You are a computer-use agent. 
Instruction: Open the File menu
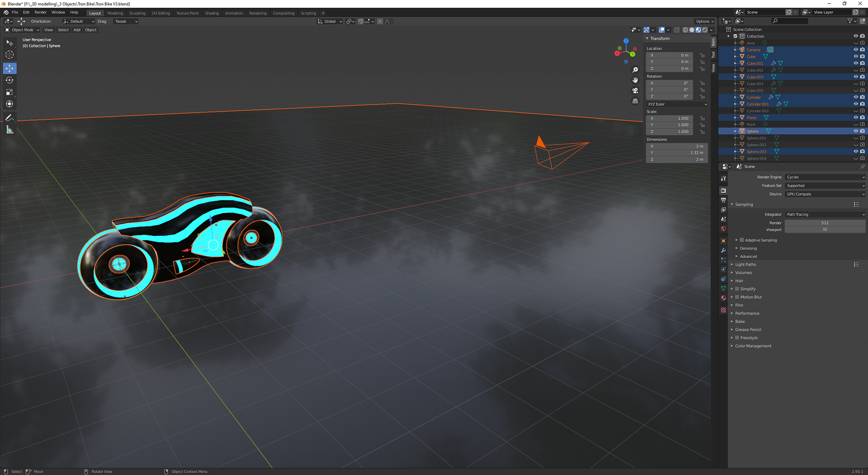tap(15, 13)
